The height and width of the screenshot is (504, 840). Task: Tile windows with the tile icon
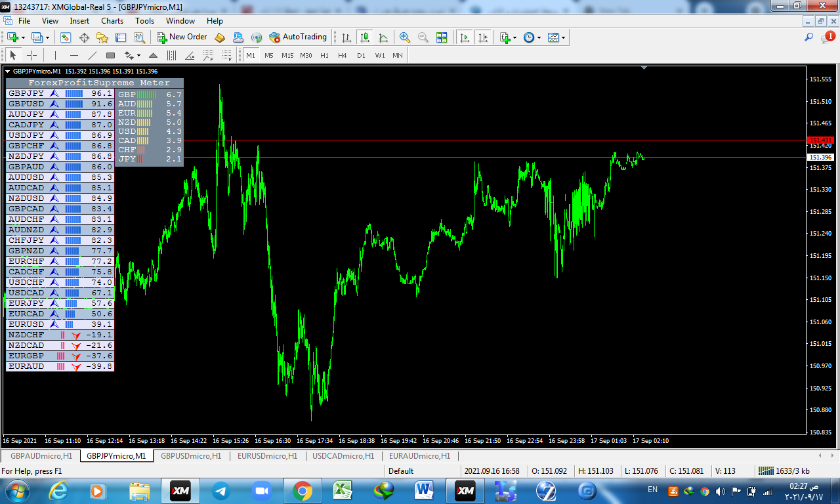442,37
